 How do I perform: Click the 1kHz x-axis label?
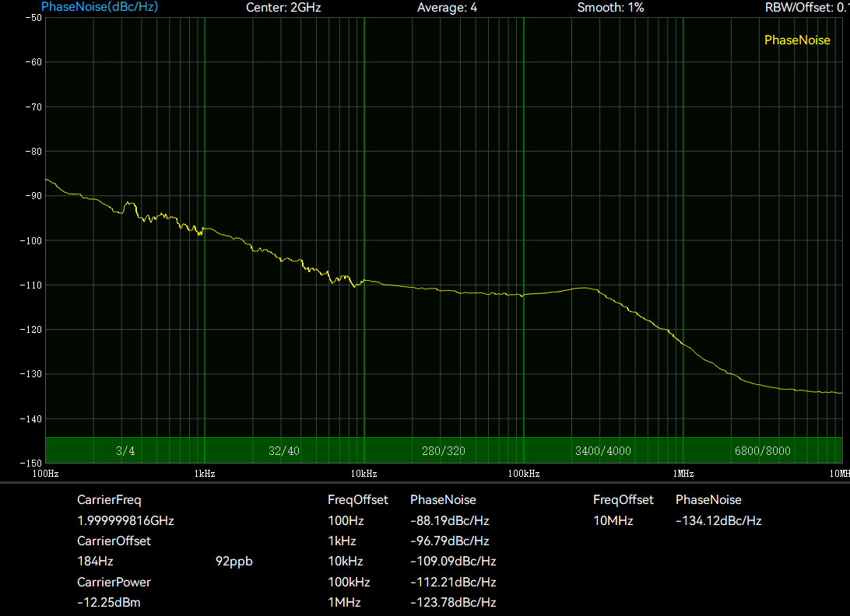coord(205,474)
